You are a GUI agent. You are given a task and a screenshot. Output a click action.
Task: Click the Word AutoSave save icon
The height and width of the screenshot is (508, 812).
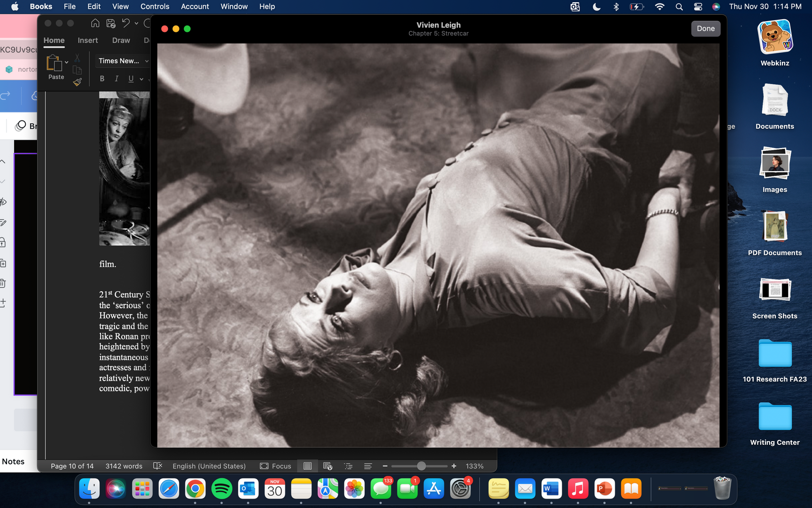click(x=111, y=24)
